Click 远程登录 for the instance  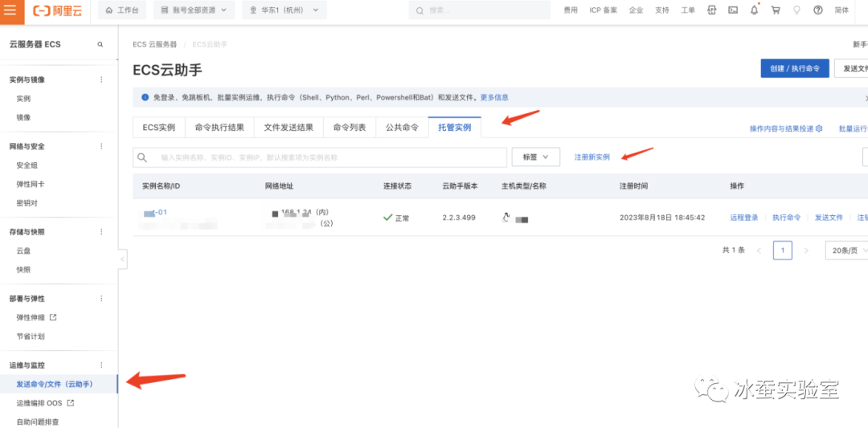pos(744,218)
